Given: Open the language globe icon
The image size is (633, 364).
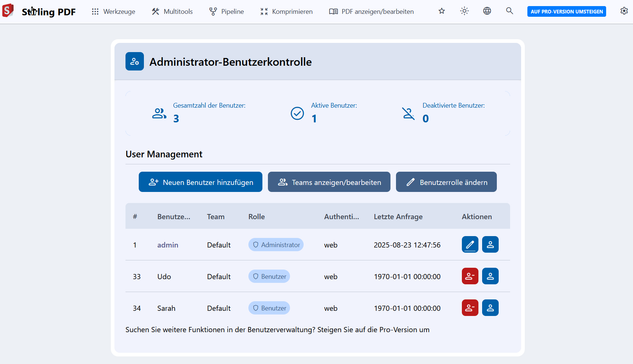Looking at the screenshot, I should (487, 11).
